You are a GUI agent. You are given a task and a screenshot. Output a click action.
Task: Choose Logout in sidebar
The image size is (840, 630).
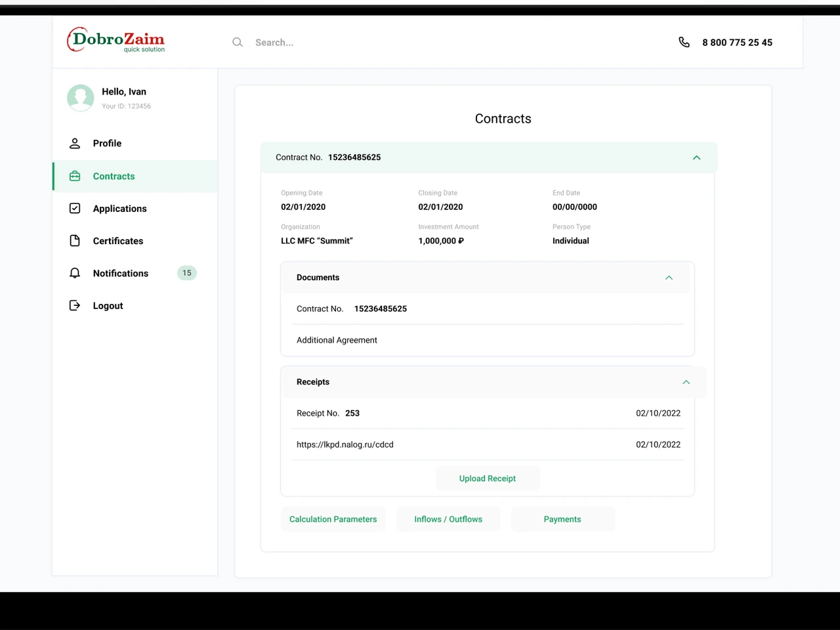point(135,305)
